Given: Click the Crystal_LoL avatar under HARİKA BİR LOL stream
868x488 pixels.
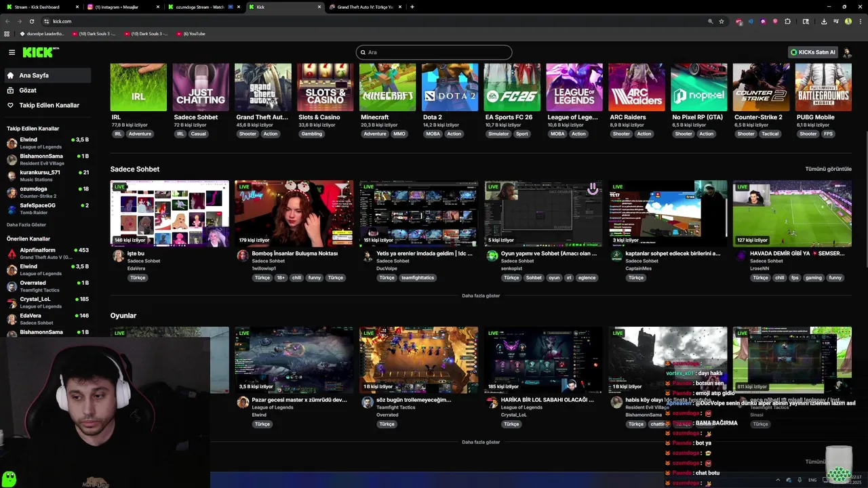Looking at the screenshot, I should click(492, 402).
